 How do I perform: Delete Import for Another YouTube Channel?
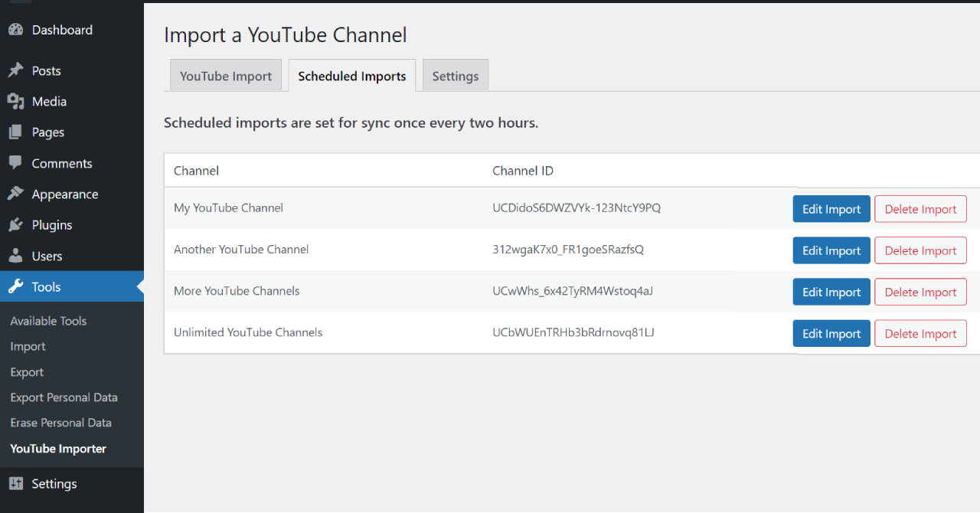point(921,250)
